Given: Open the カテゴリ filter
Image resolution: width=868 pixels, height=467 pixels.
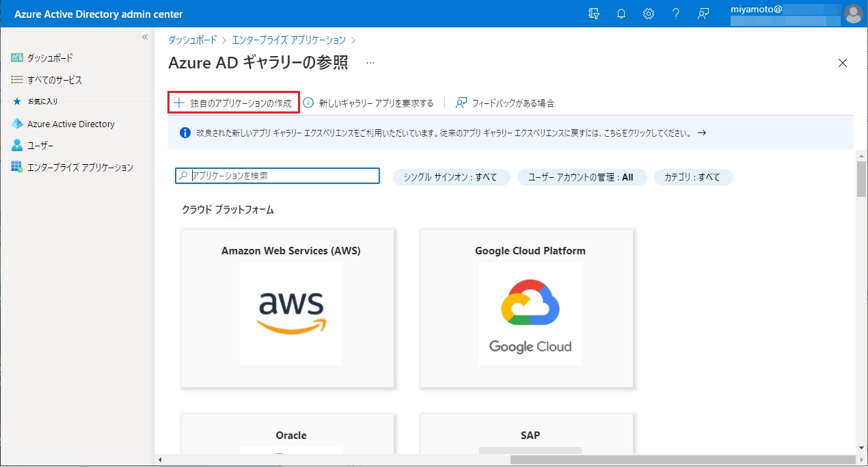Looking at the screenshot, I should (693, 177).
